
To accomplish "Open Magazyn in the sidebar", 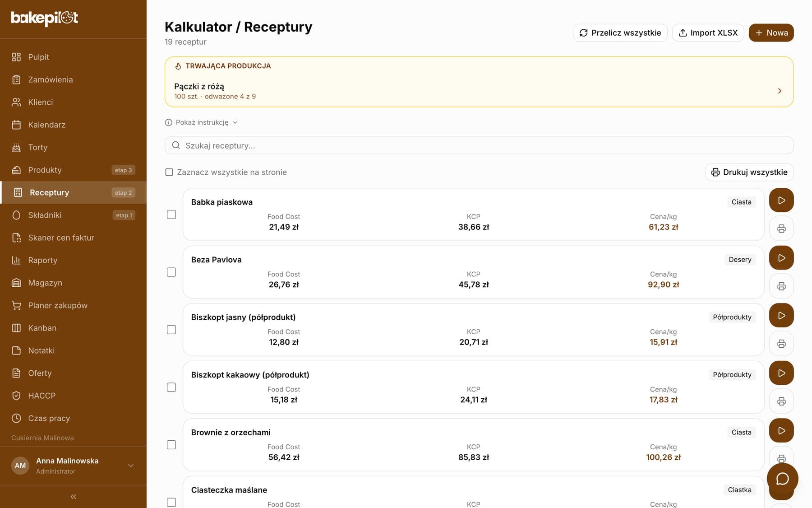I will pos(73,283).
